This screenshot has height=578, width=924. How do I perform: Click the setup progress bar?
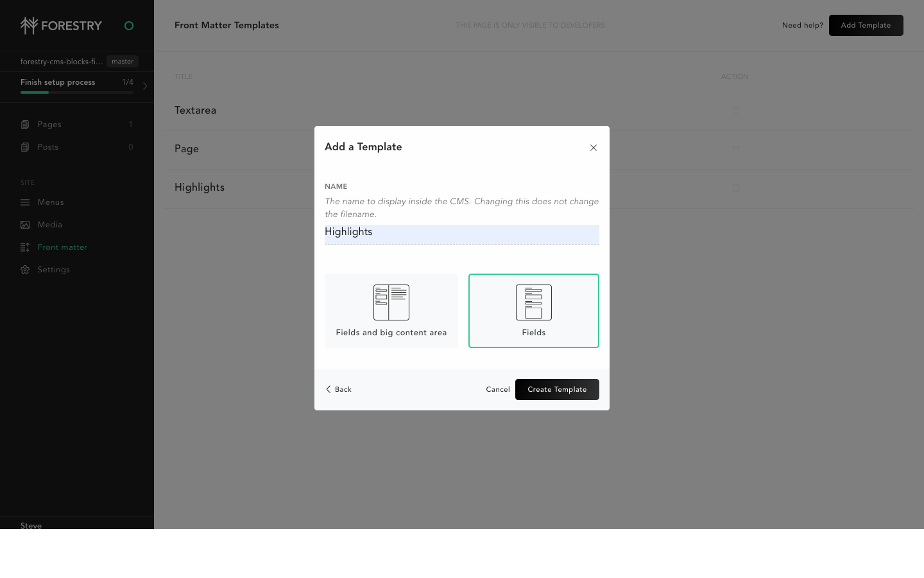[77, 92]
